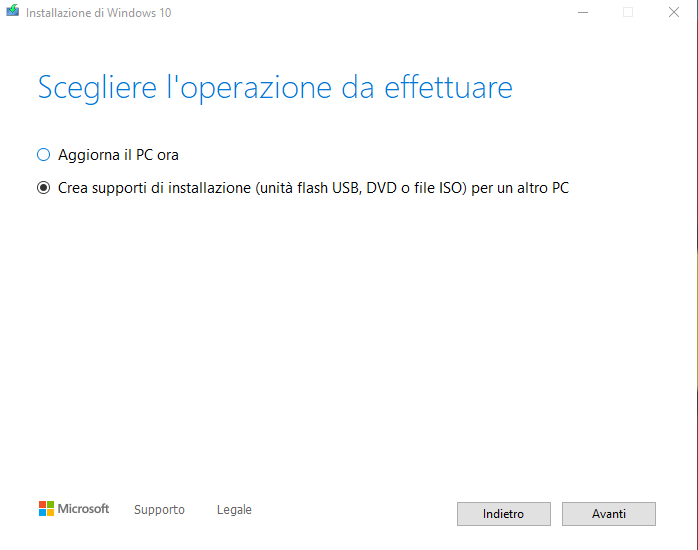Click the Windows setup icon in title bar
Image resolution: width=698 pixels, height=550 pixels.
[x=13, y=13]
